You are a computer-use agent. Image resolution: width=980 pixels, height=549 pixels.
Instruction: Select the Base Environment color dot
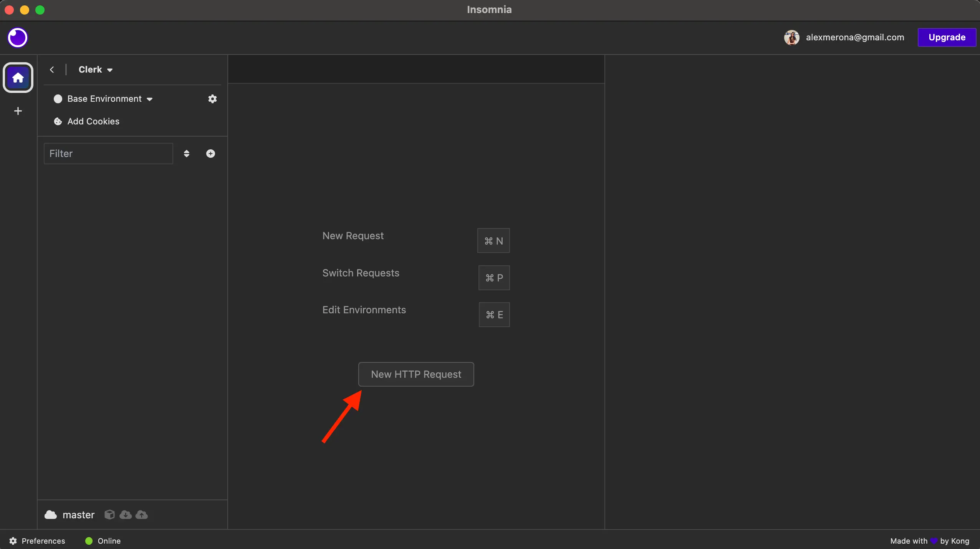58,99
